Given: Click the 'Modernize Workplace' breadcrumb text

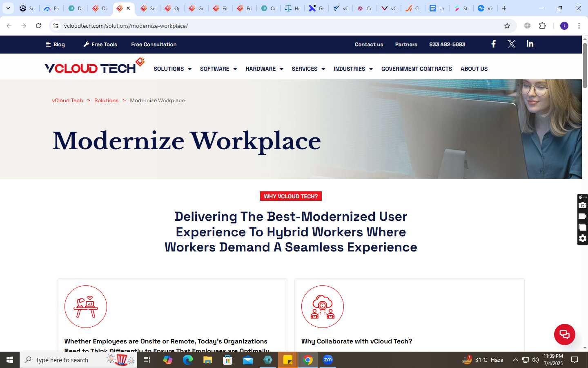Looking at the screenshot, I should (157, 100).
